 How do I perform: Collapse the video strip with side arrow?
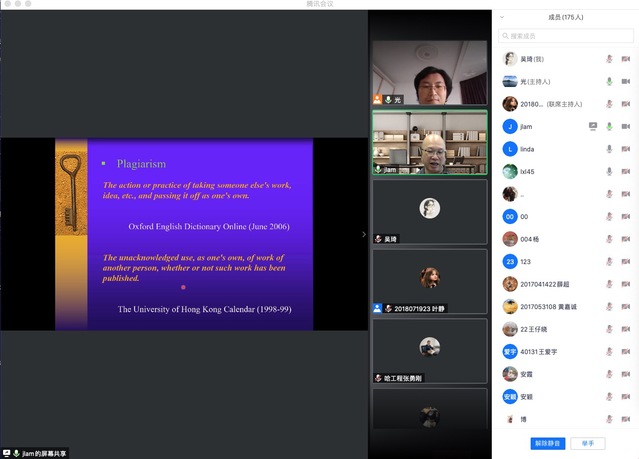coord(363,234)
